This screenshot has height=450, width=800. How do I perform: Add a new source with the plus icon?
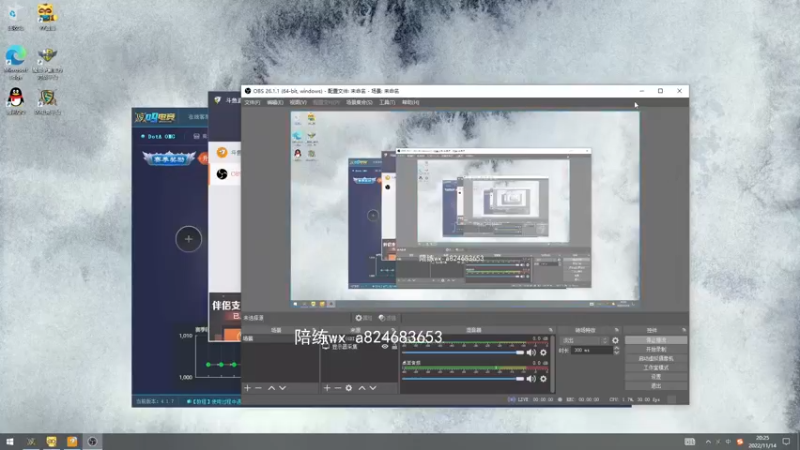click(x=327, y=388)
